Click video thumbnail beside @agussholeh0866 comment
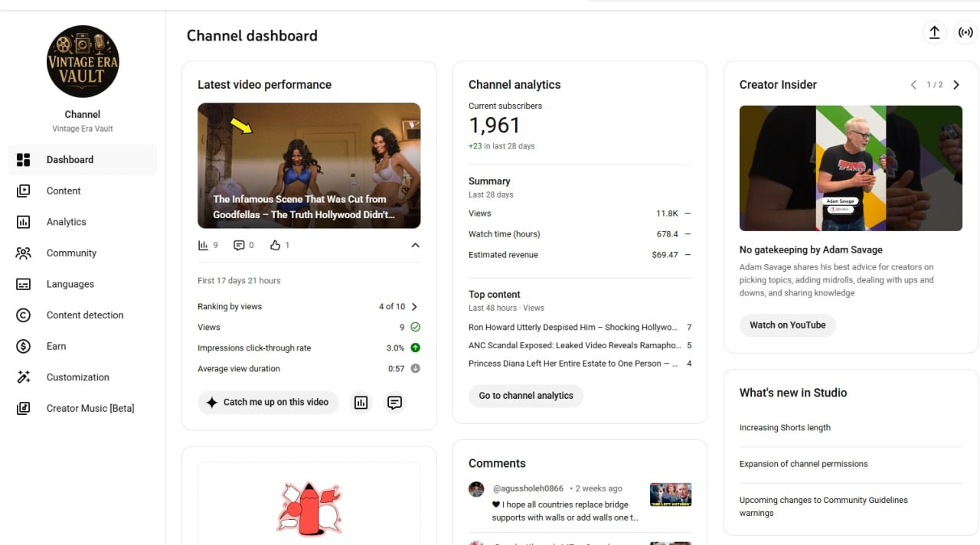 pyautogui.click(x=671, y=494)
